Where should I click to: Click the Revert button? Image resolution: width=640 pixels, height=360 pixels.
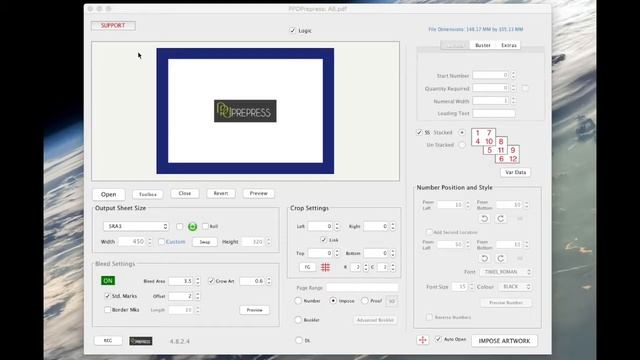221,193
